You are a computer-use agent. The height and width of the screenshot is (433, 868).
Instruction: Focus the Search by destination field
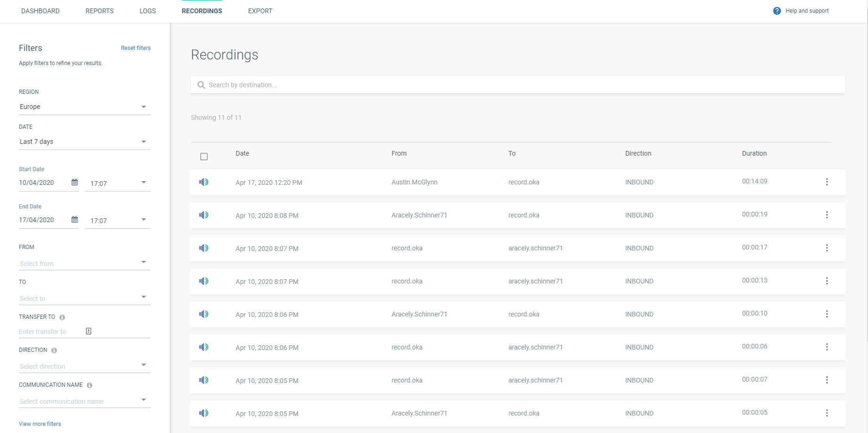[517, 85]
